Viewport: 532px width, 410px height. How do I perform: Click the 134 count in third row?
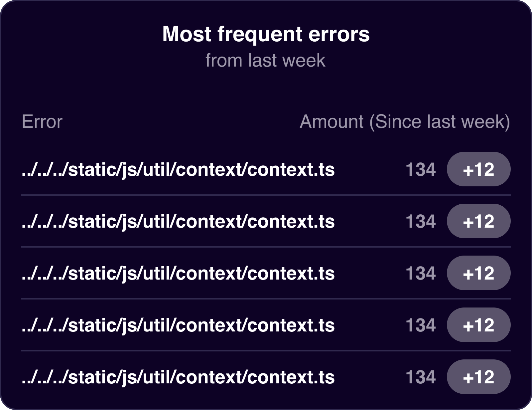coord(421,273)
